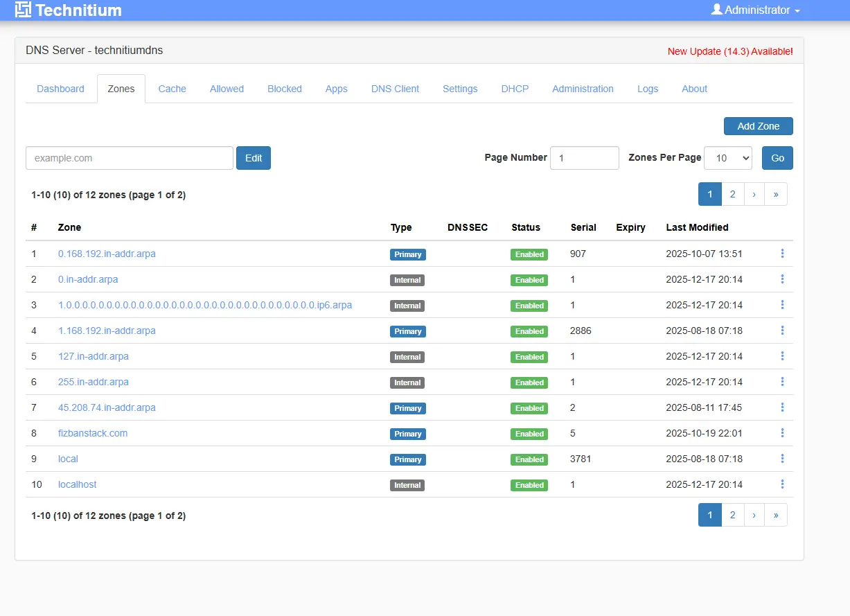Click date 2025-10-07 13:51
Viewport: 850px width, 616px height.
pyautogui.click(x=704, y=254)
